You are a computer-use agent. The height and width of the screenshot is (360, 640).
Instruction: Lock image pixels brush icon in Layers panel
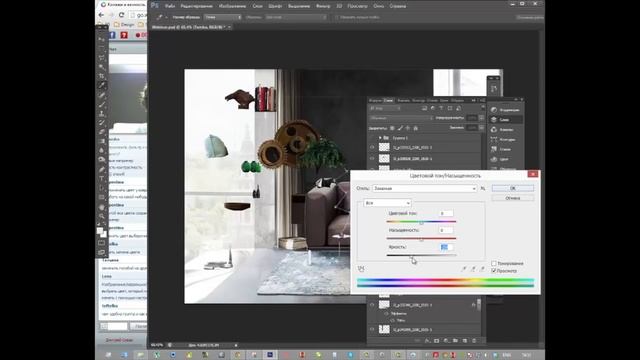(400, 128)
